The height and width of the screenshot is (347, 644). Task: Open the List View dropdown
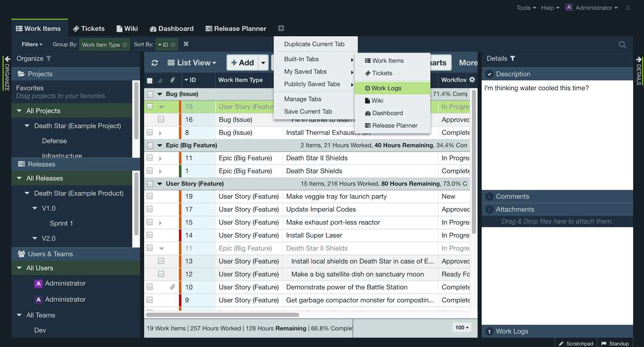192,63
